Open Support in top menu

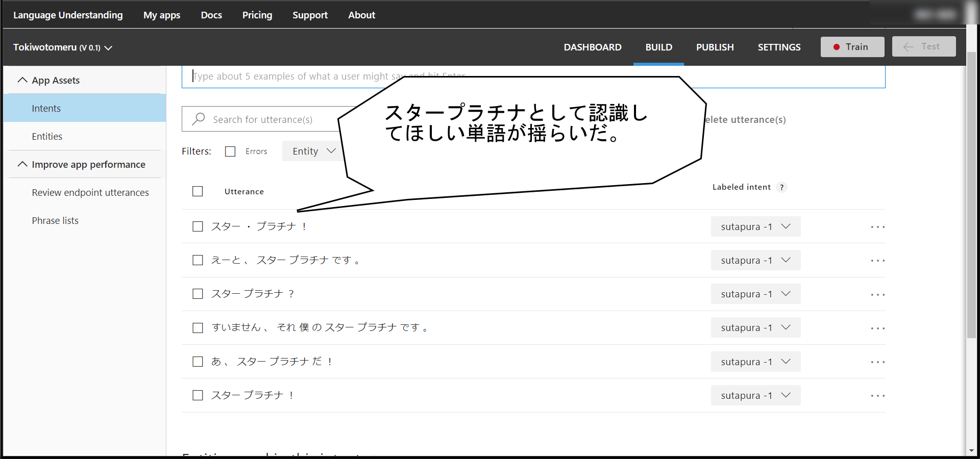[310, 15]
